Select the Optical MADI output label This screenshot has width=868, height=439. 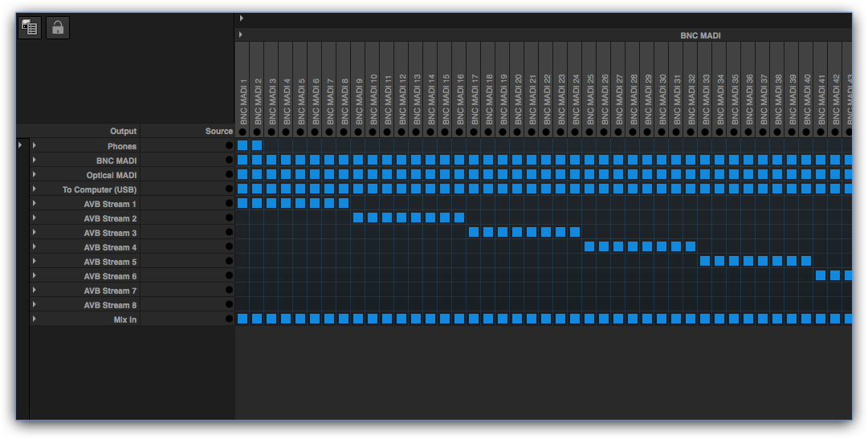coord(112,175)
